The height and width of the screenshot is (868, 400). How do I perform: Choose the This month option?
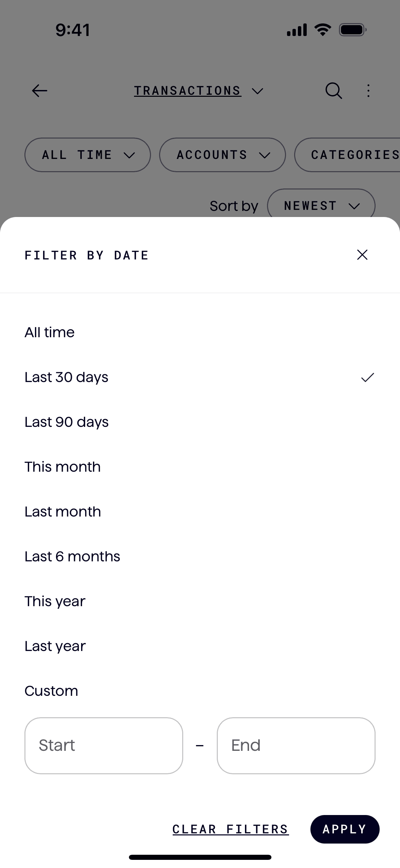click(63, 467)
